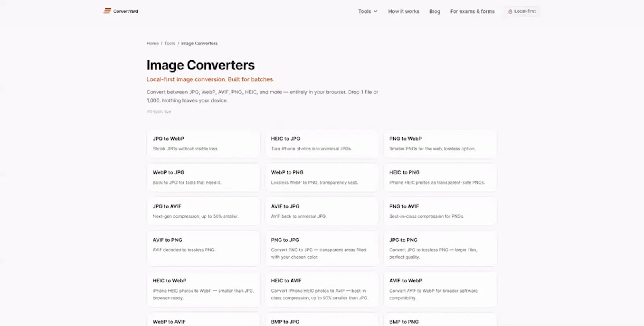Open For exams & forms page

click(x=472, y=12)
